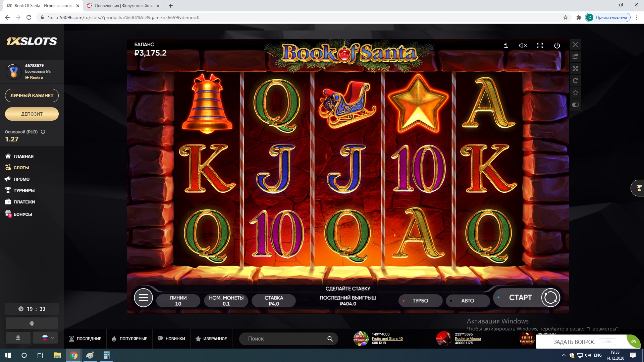Open ЛИЧНЫЙ КАБИНЕТ
Image resolution: width=644 pixels, height=362 pixels.
(32, 96)
